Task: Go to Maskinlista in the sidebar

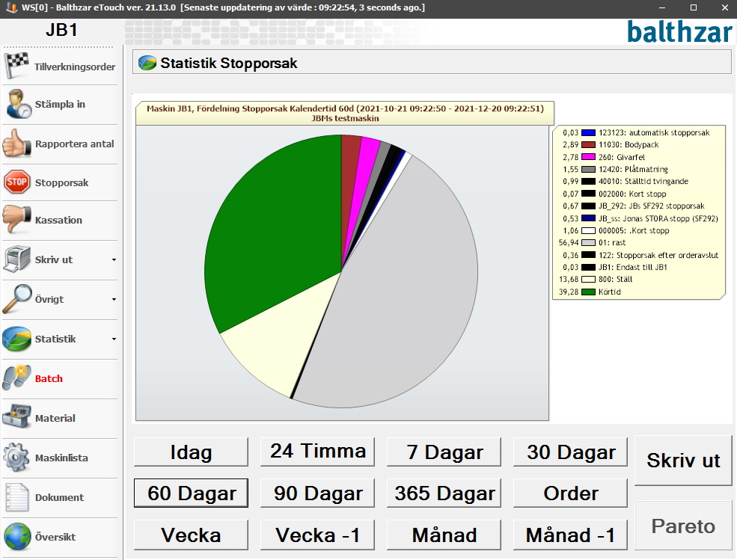Action: (60, 458)
